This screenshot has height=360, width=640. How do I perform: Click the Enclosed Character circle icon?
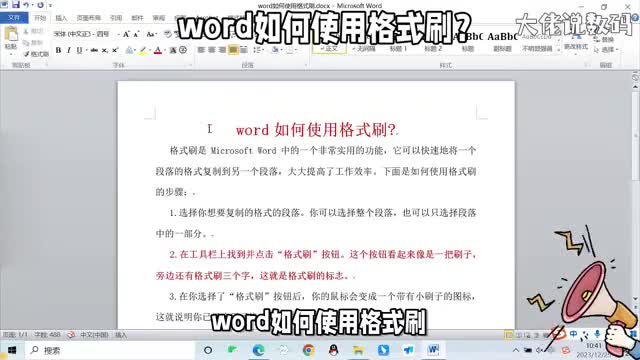[183, 50]
